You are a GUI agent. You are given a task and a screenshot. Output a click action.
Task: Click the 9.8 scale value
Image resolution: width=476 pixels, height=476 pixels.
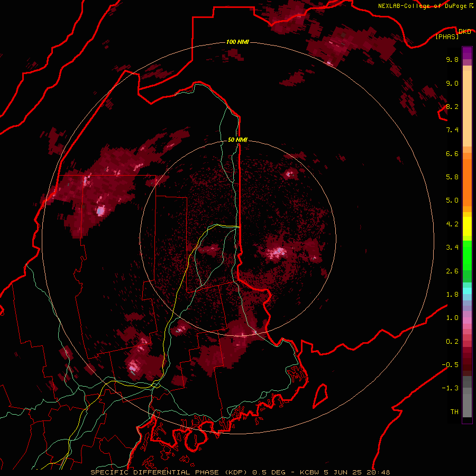(452, 59)
